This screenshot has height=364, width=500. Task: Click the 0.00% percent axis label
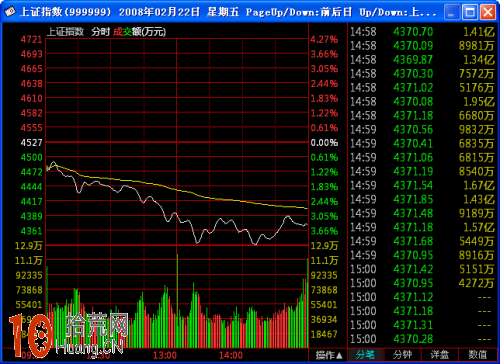(324, 143)
